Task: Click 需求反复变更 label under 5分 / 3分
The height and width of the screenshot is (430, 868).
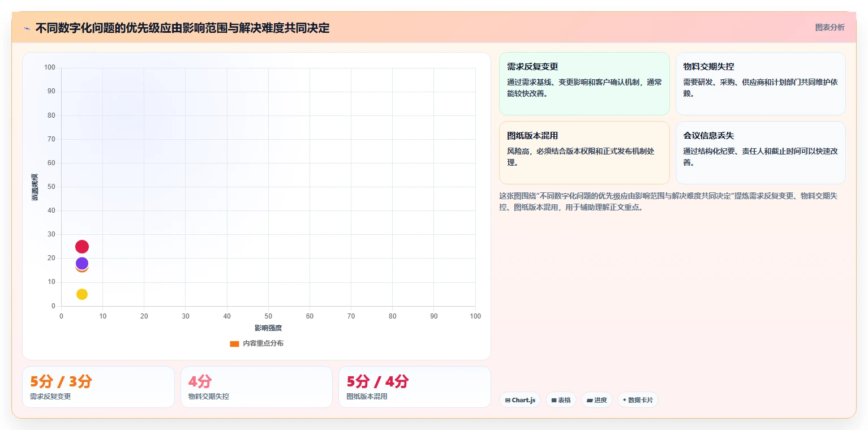Action: (x=50, y=397)
